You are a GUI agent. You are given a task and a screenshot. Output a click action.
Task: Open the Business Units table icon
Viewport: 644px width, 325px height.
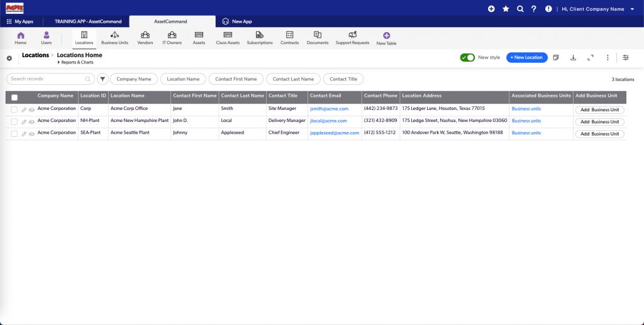(114, 35)
